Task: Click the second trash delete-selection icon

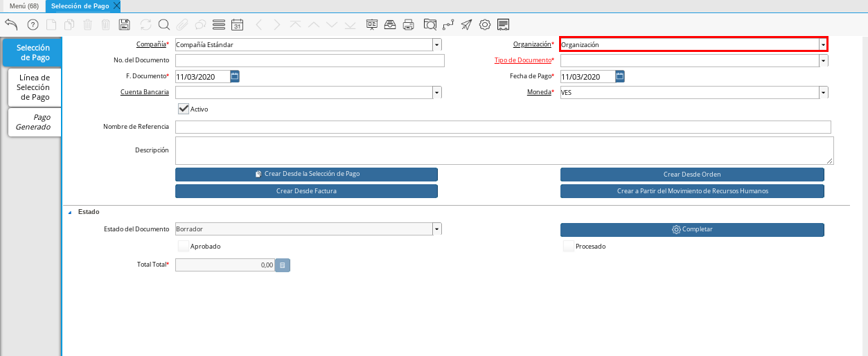Action: [x=105, y=24]
